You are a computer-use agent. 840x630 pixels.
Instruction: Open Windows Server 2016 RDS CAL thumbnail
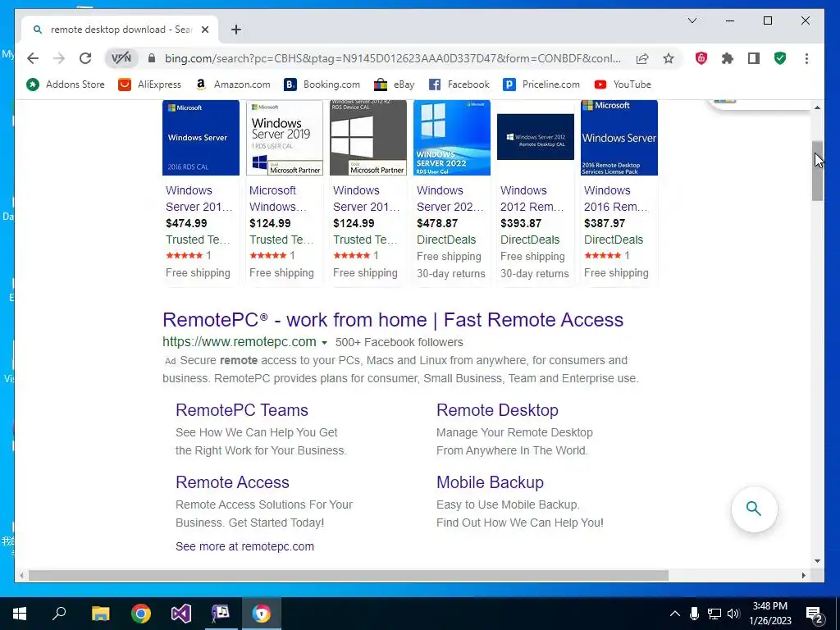click(201, 138)
